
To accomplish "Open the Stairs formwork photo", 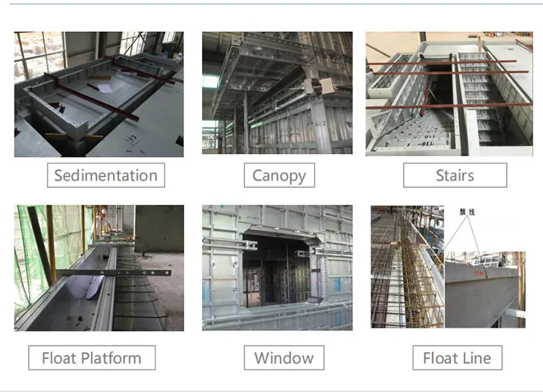I will tap(449, 94).
